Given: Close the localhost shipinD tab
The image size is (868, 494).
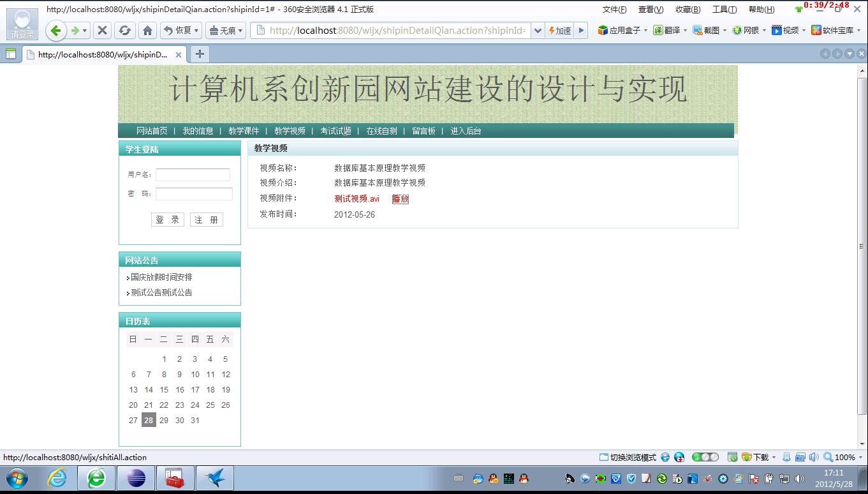Looking at the screenshot, I should point(179,55).
